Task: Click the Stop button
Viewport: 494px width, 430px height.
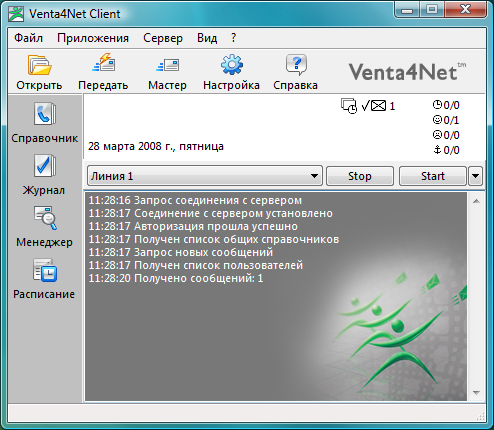Action: click(360, 176)
